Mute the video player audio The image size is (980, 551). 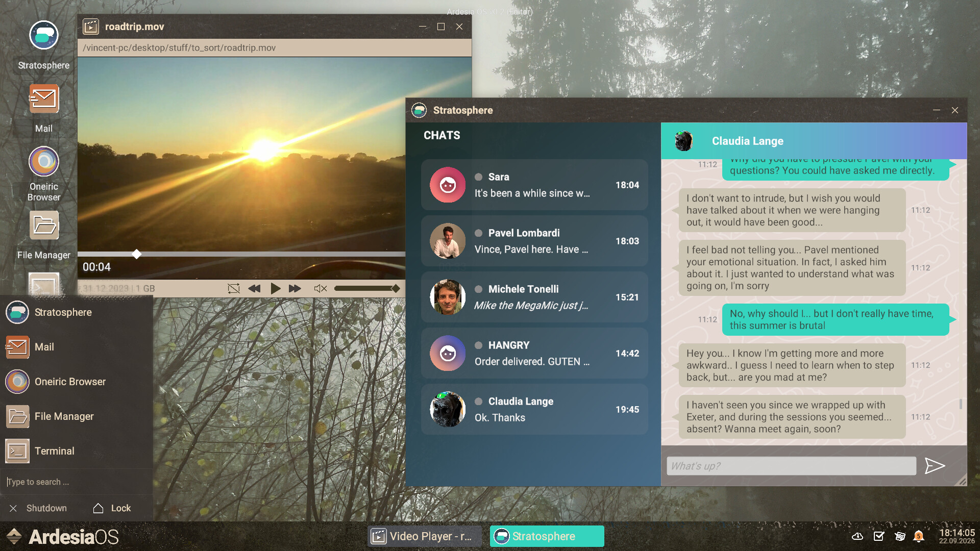320,288
